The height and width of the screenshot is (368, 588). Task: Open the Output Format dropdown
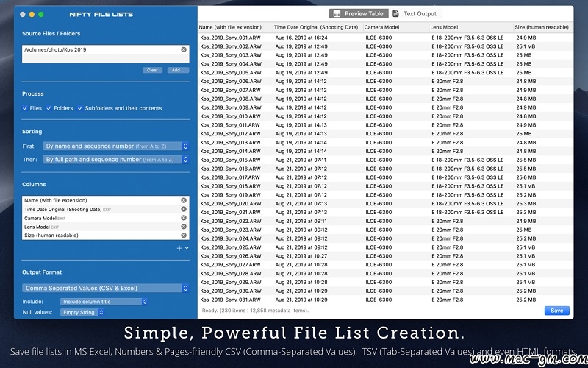105,288
